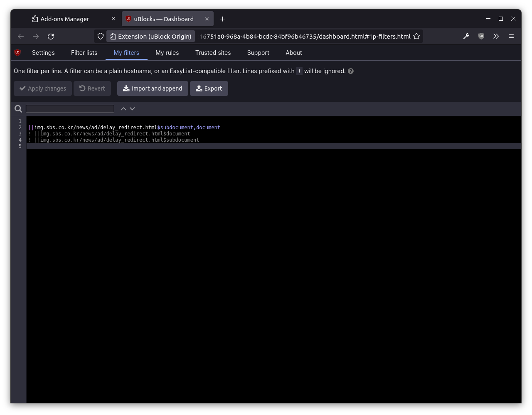Click the back navigation arrow

tap(21, 36)
